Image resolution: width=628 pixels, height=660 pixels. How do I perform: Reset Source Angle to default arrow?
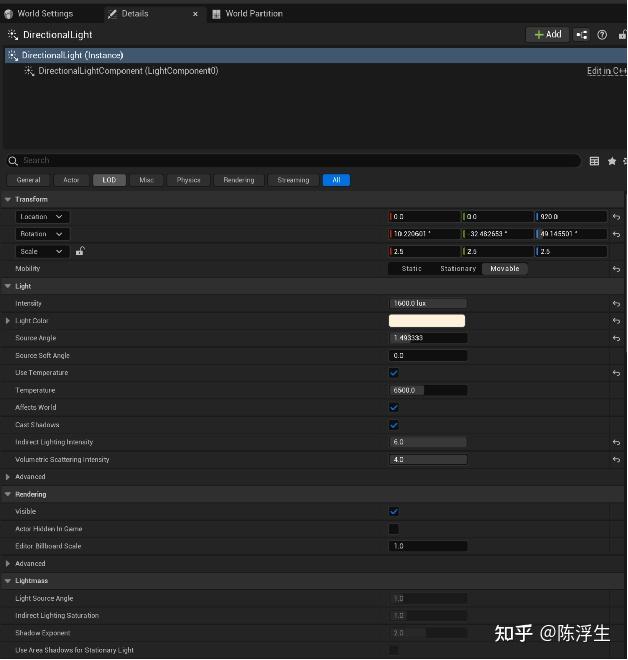click(x=617, y=338)
